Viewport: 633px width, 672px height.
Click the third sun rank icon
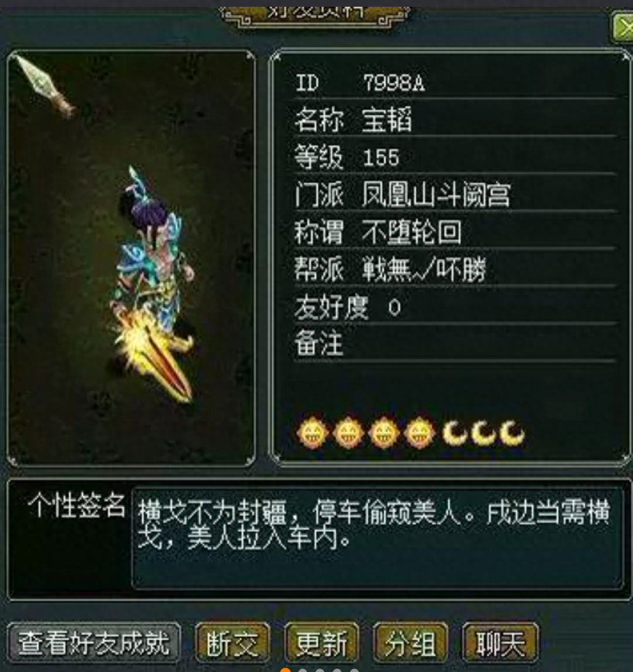384,433
